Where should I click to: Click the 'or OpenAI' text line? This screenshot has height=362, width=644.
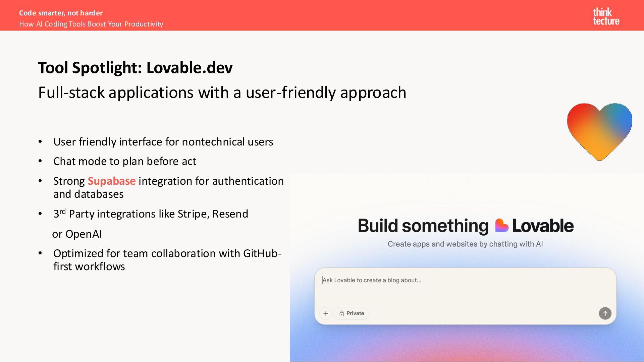tap(77, 234)
